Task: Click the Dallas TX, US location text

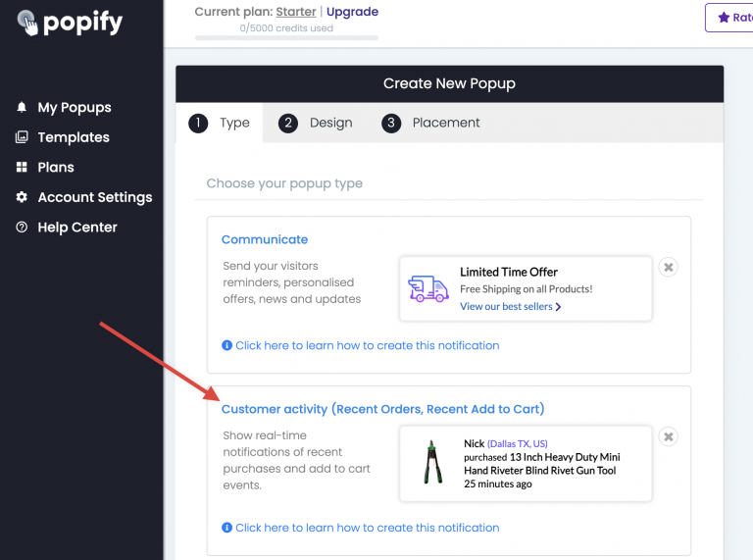Action: tap(518, 443)
